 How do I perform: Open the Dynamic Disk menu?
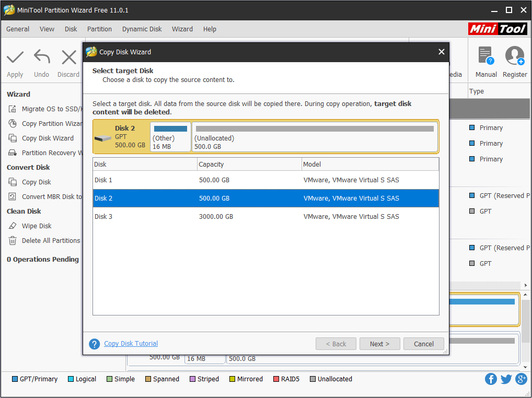(x=142, y=29)
